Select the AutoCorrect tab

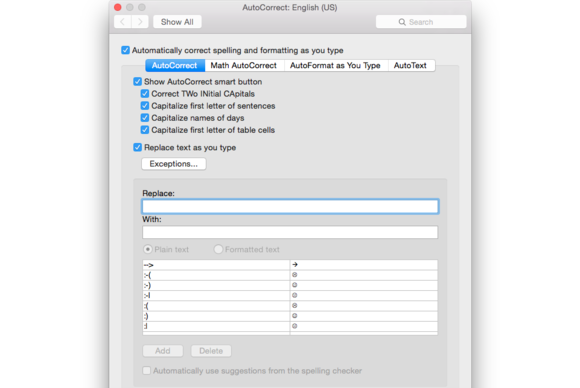pyautogui.click(x=175, y=65)
